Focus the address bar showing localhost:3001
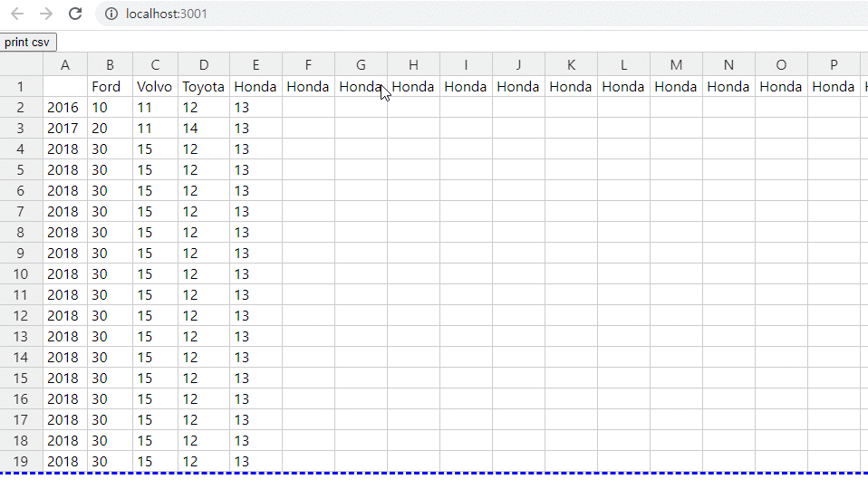 (x=482, y=14)
